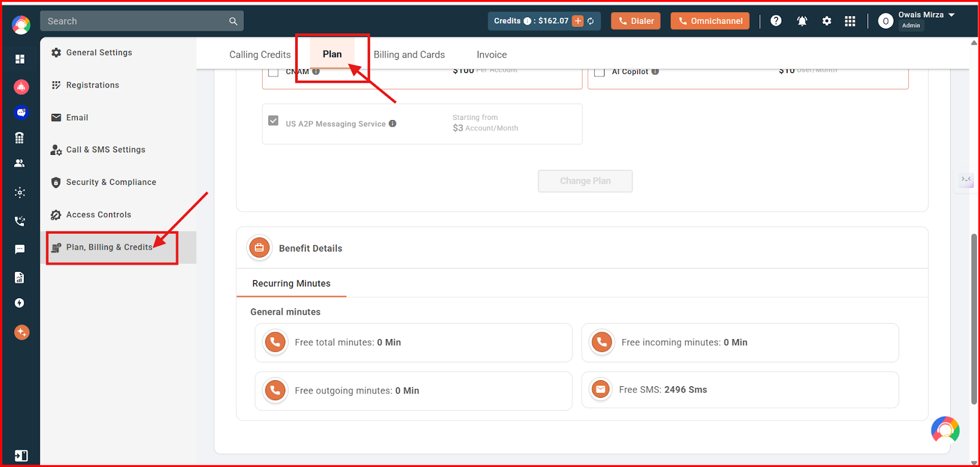Image resolution: width=980 pixels, height=467 pixels.
Task: Click the scrollbar down arrow
Action: [x=974, y=463]
